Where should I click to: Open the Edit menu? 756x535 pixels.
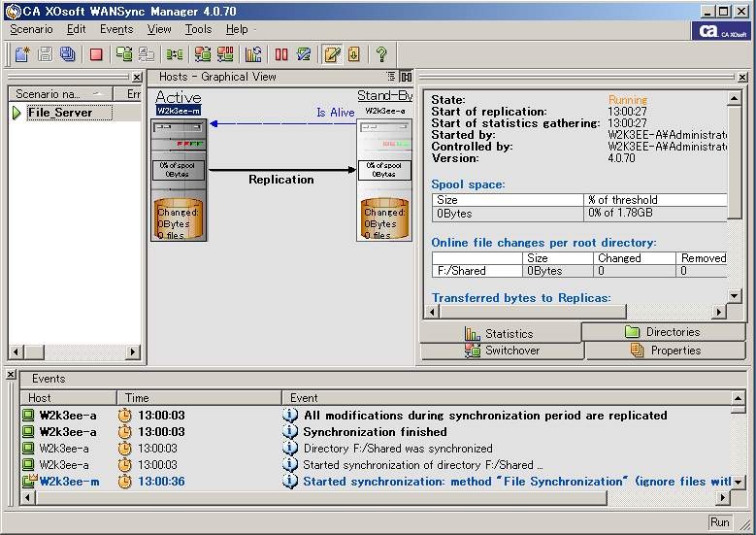coord(76,29)
